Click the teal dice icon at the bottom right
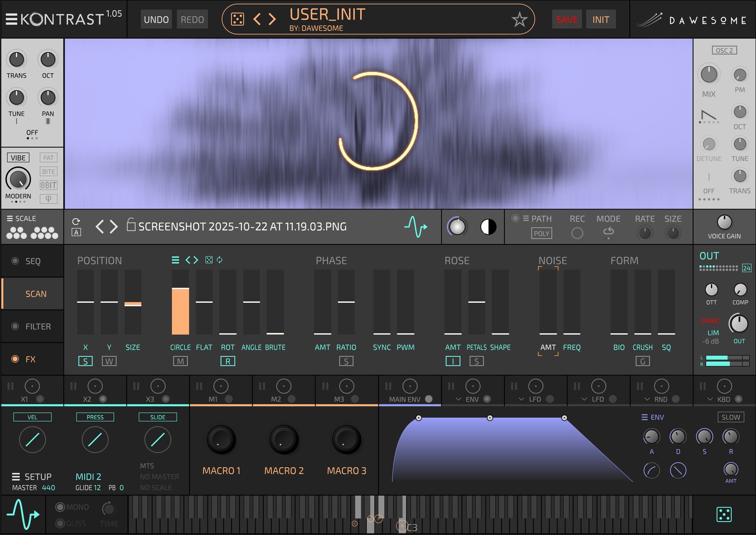Screen dimensions: 756x535 pyautogui.click(x=724, y=514)
